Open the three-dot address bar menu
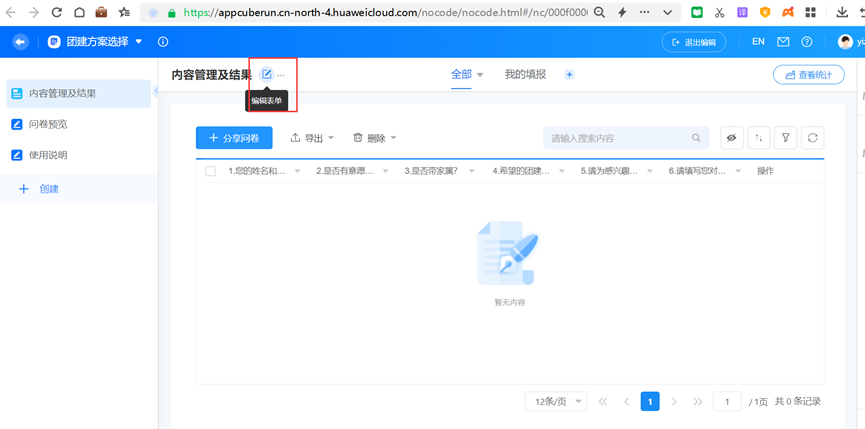This screenshot has width=865, height=429. tap(644, 12)
